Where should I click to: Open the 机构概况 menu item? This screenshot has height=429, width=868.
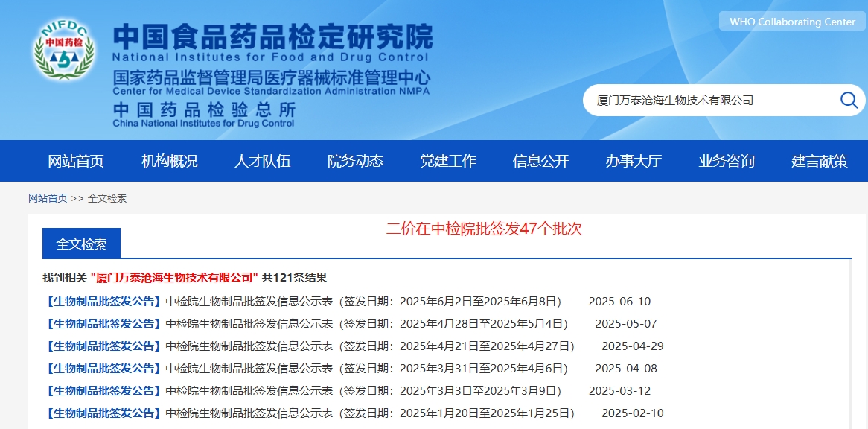click(x=169, y=161)
